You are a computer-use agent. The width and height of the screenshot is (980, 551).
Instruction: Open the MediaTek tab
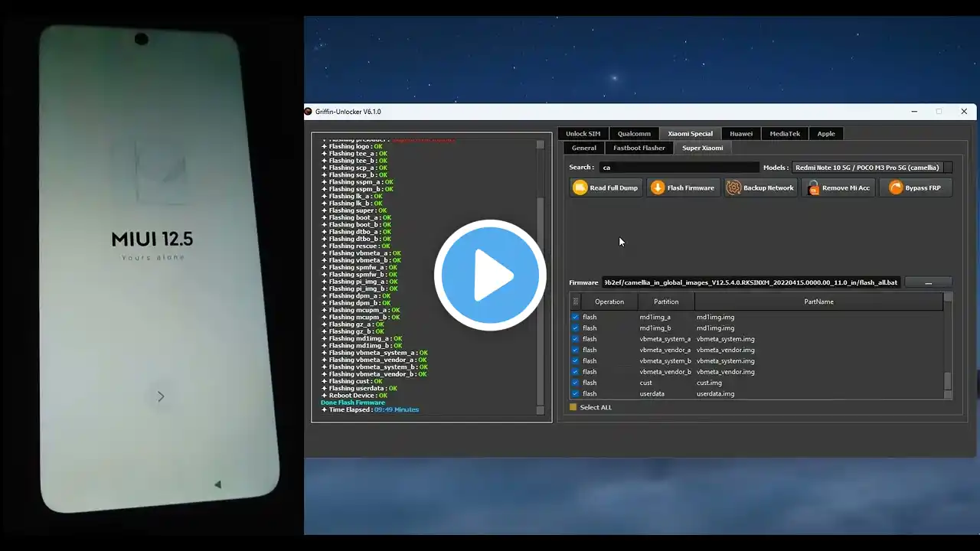(x=785, y=133)
